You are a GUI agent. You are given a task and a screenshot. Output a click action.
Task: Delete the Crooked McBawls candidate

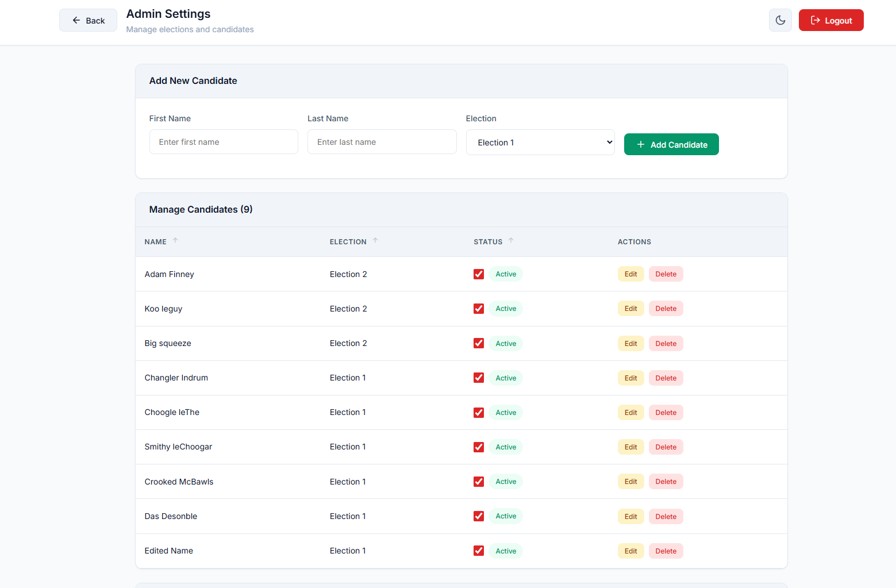(x=666, y=482)
